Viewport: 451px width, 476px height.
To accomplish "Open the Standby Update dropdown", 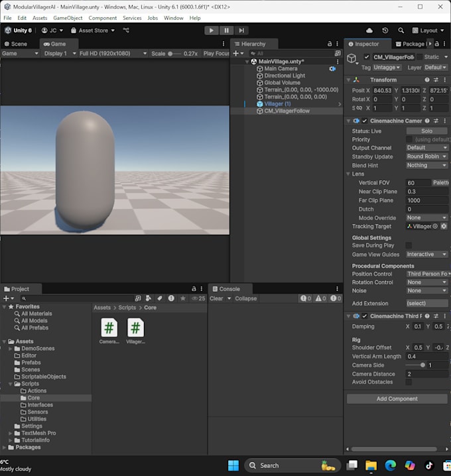I will [426, 156].
